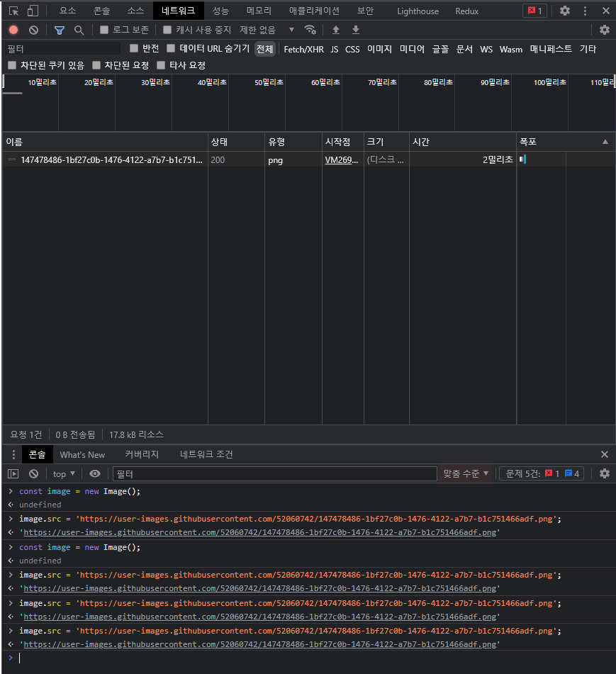Open the Redux tab
616x674 pixels.
467,11
